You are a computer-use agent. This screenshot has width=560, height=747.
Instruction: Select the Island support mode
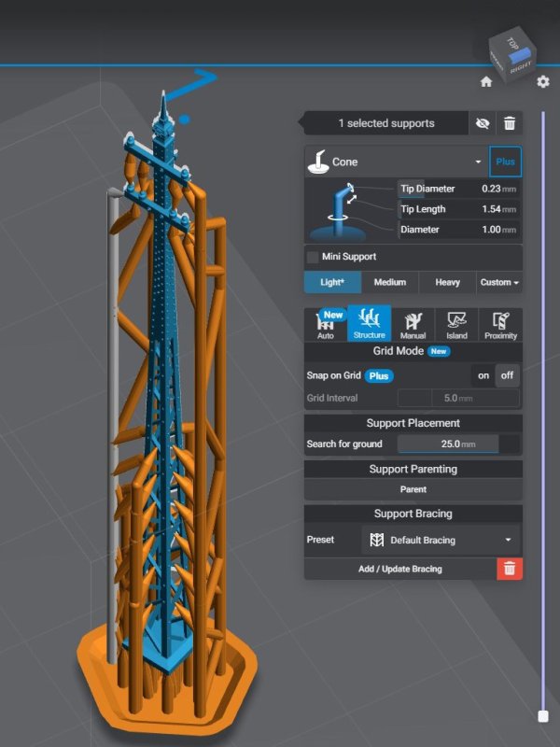(457, 324)
